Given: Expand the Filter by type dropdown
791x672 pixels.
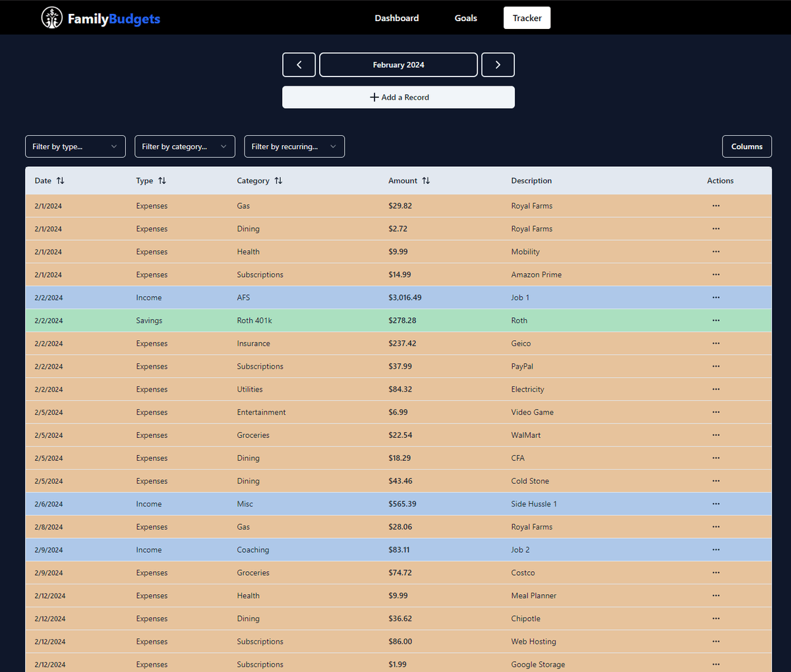Looking at the screenshot, I should pyautogui.click(x=75, y=146).
